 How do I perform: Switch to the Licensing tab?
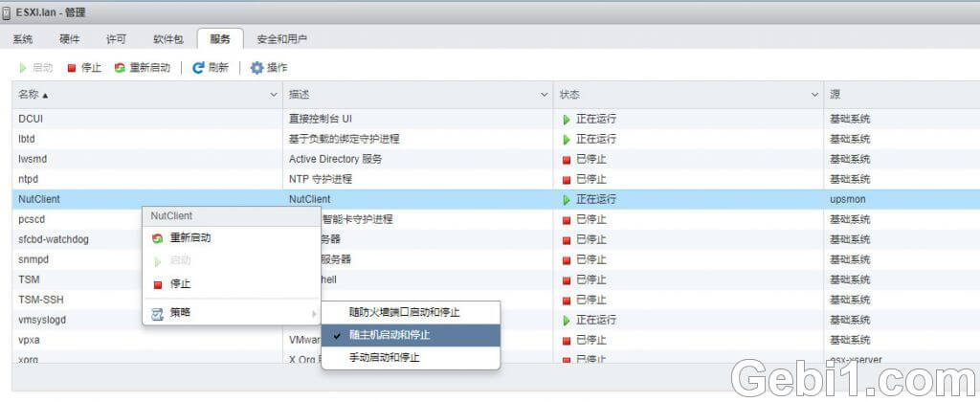tap(116, 39)
